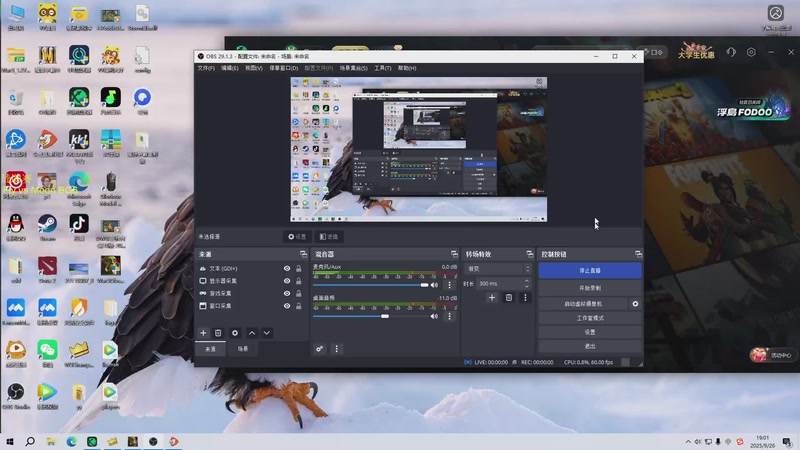
Task: Open the 场景集合(S) menu
Action: click(354, 68)
